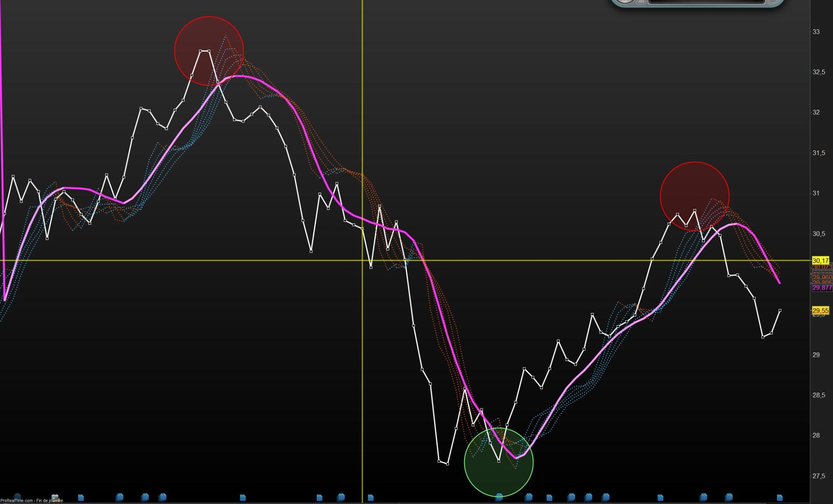The width and height of the screenshot is (833, 504).
Task: Click the dark display field in top widget
Action: (x=707, y=2)
